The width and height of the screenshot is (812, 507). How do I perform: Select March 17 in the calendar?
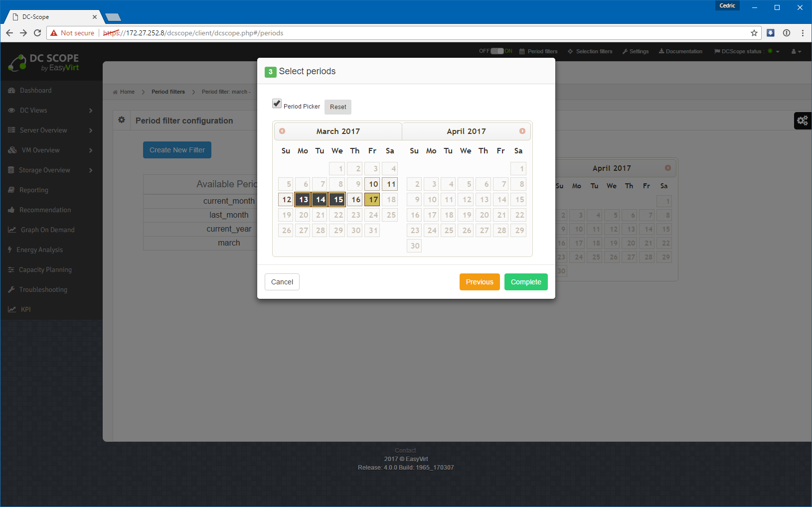[x=372, y=200]
